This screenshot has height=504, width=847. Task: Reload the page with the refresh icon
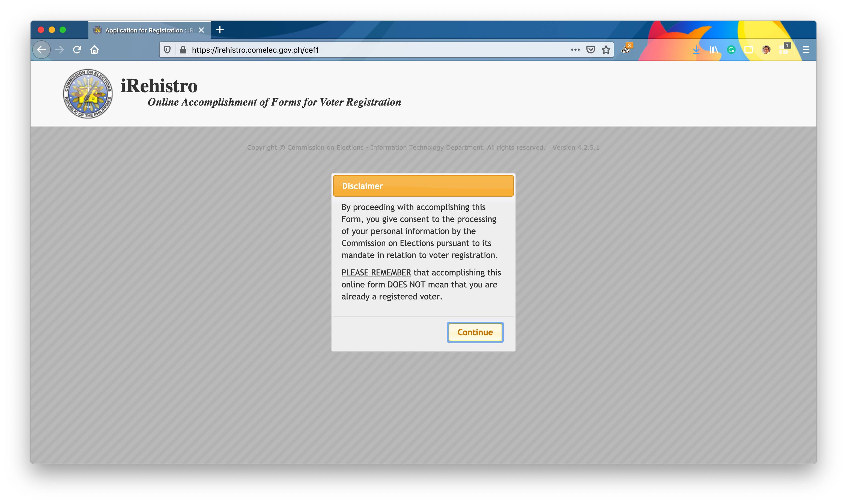77,50
